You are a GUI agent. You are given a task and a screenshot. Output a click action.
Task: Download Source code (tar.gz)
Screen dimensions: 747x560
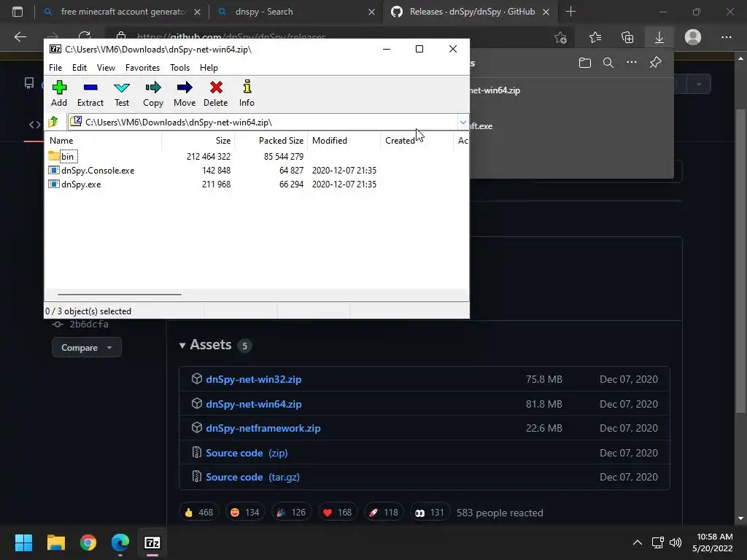pyautogui.click(x=252, y=477)
